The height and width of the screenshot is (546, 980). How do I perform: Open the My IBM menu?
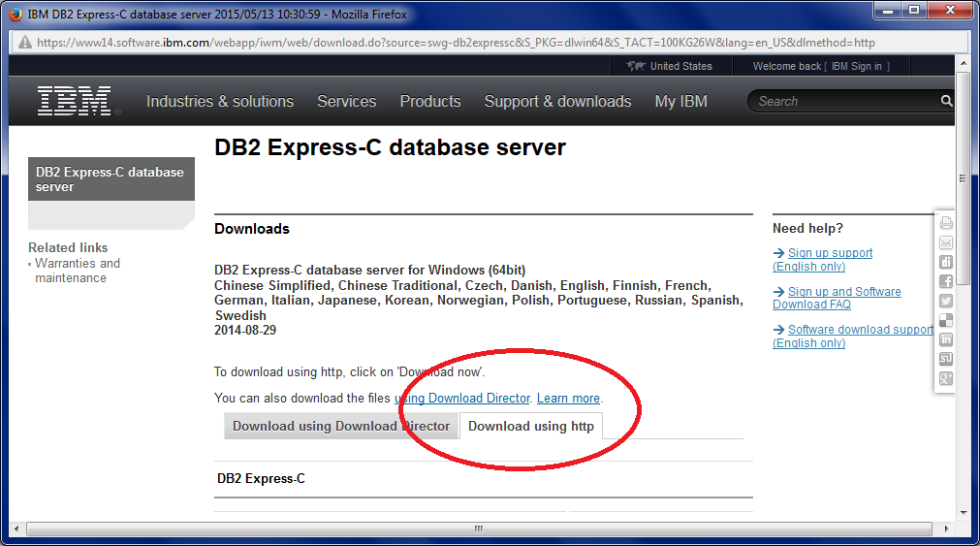click(681, 101)
